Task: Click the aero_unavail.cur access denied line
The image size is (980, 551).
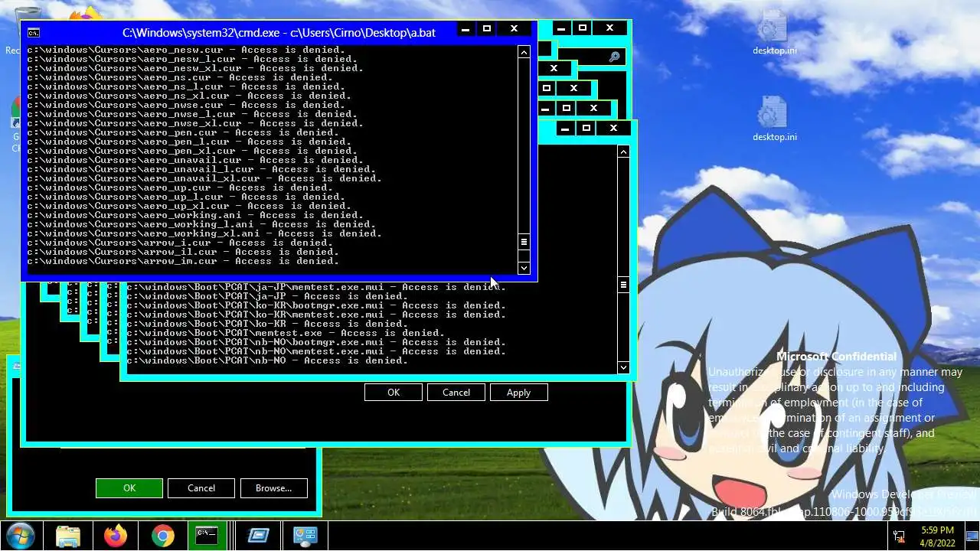Action: (x=195, y=160)
